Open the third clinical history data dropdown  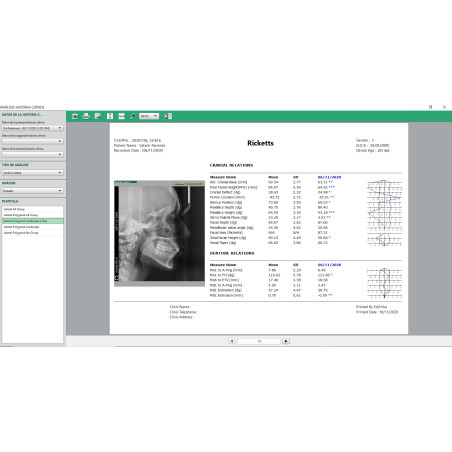click(32, 155)
